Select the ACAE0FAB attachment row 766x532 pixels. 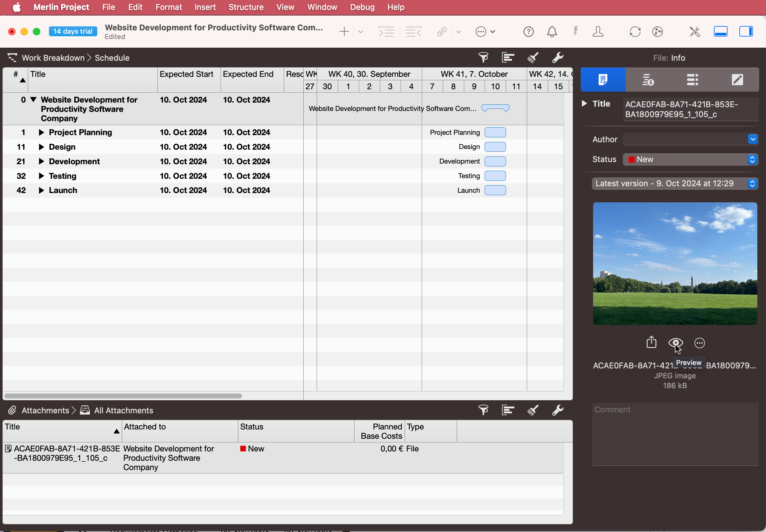[x=283, y=458]
